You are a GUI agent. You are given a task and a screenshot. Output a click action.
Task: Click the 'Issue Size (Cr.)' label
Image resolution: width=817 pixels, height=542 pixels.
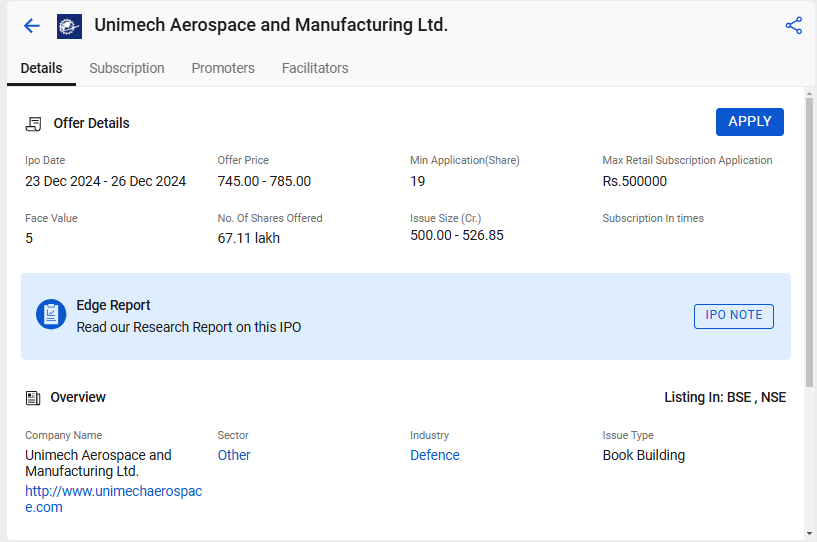pyautogui.click(x=445, y=218)
